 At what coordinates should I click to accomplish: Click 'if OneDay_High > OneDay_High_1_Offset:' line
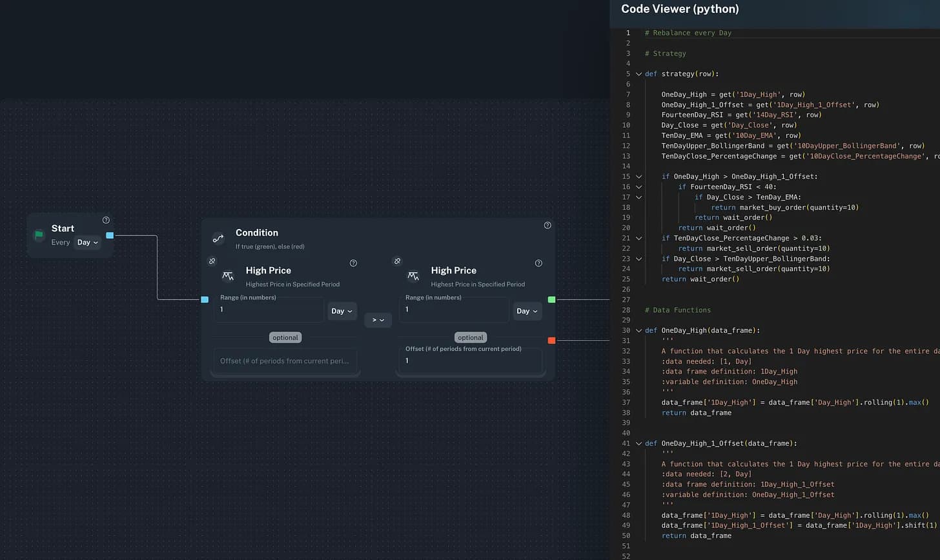click(x=740, y=177)
